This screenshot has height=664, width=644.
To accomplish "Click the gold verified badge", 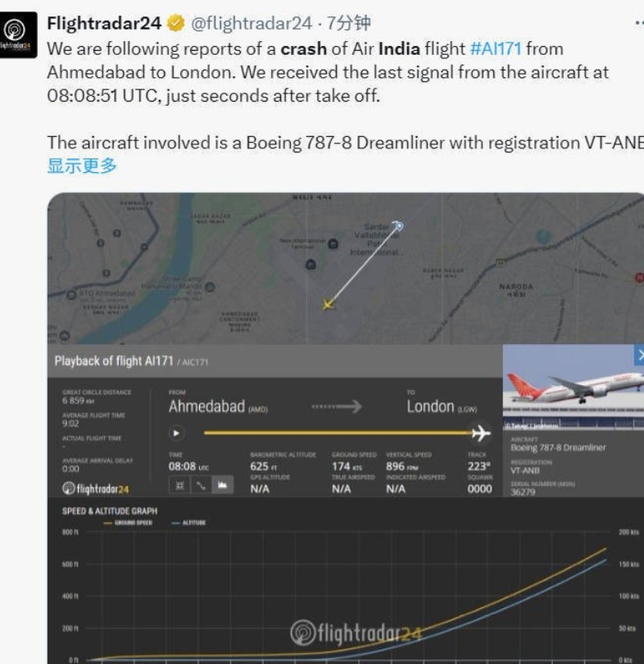I will (x=175, y=23).
